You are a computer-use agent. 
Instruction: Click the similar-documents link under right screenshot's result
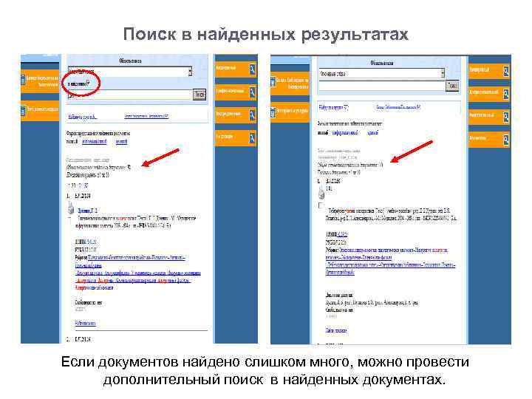point(336,330)
